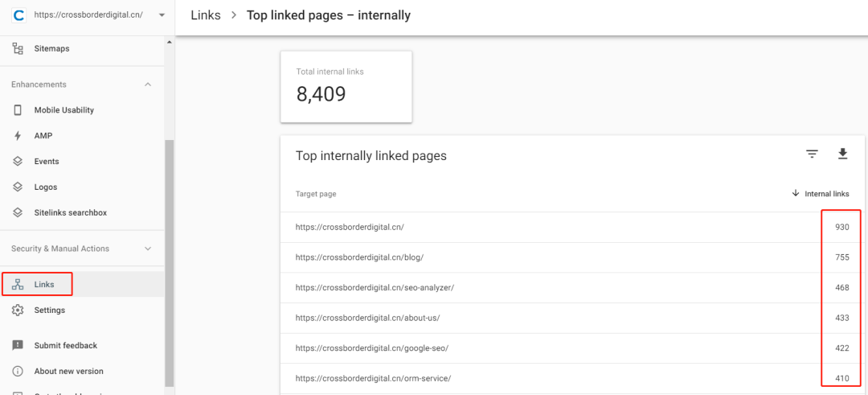This screenshot has width=868, height=395.
Task: Click the 422 internal links value
Action: pyautogui.click(x=842, y=348)
